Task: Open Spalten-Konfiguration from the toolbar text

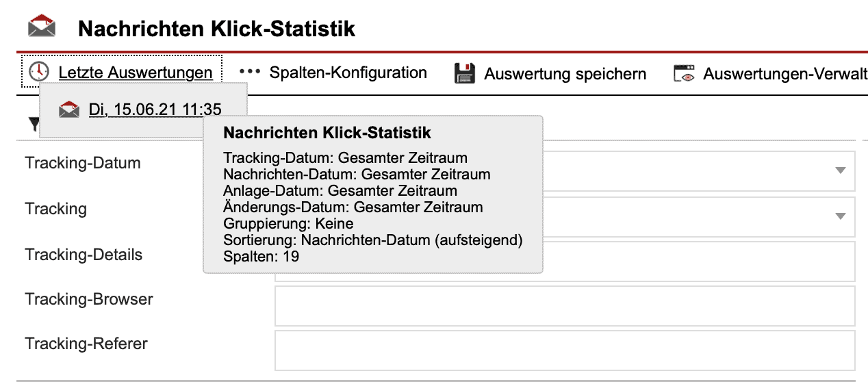Action: [x=348, y=73]
